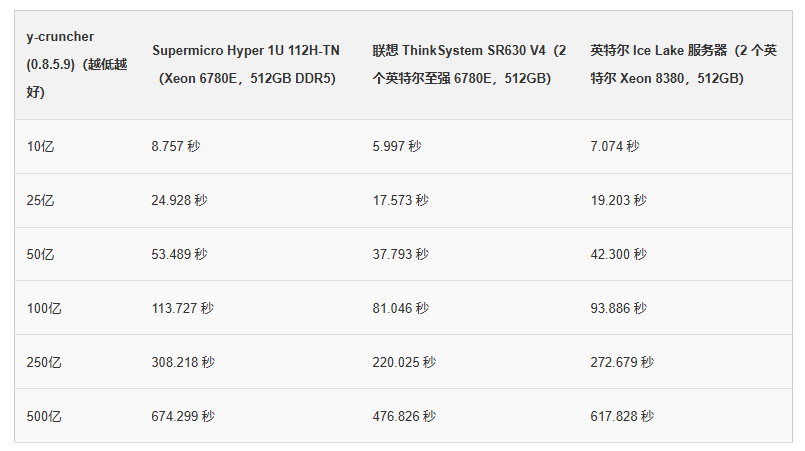Viewport: 805px width, 451px height.
Task: Click the 272.679 秒 value
Action: pyautogui.click(x=622, y=362)
